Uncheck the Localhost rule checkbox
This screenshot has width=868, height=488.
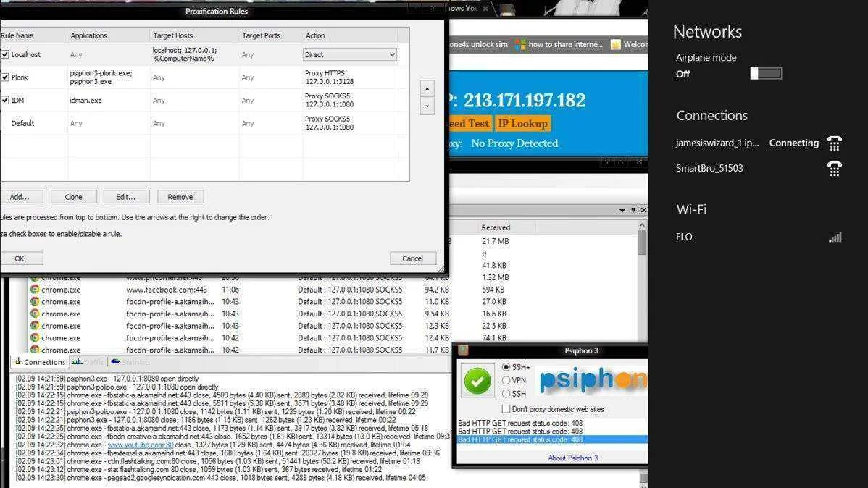(5, 54)
